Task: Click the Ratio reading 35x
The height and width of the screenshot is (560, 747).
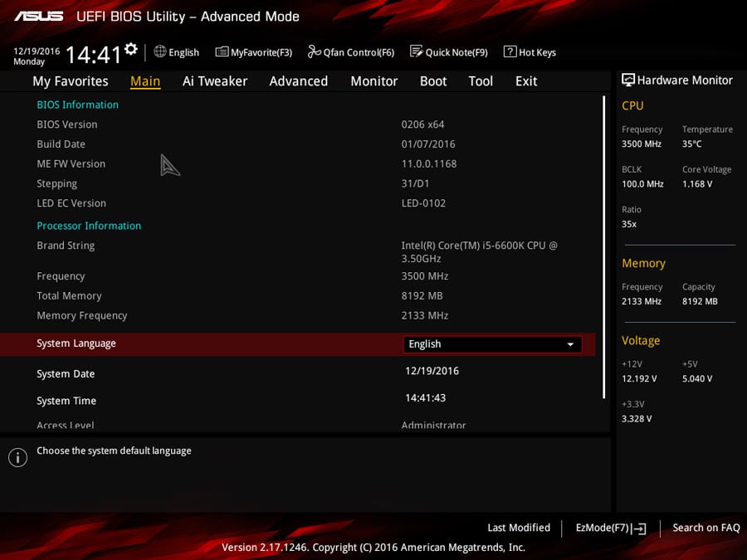Action: [x=629, y=224]
